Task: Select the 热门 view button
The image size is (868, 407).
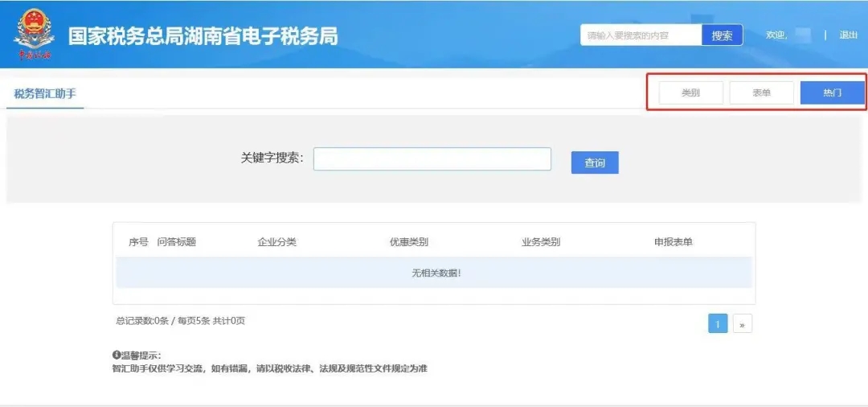Action: 832,93
